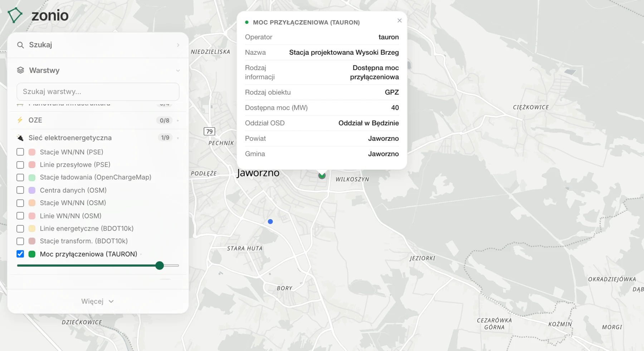The width and height of the screenshot is (644, 351).
Task: Enable Stacje WN/NN (OSM) checkbox
Action: click(20, 203)
